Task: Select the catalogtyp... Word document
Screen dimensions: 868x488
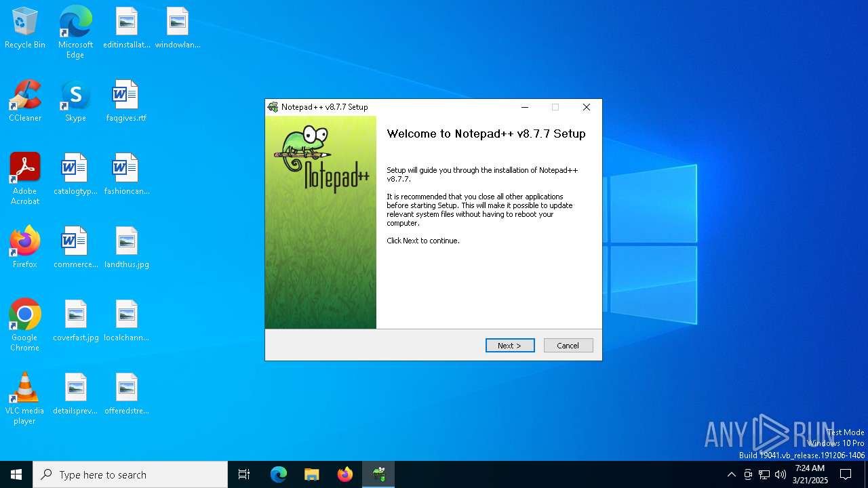Action: tap(75, 175)
